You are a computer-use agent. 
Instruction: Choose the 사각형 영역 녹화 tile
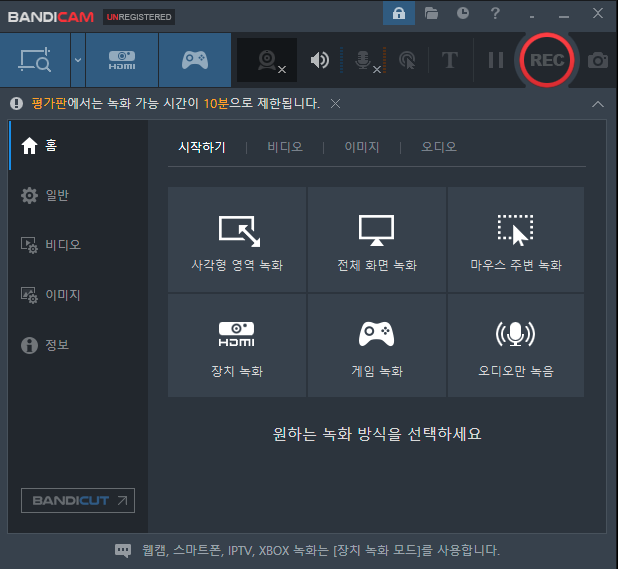237,240
